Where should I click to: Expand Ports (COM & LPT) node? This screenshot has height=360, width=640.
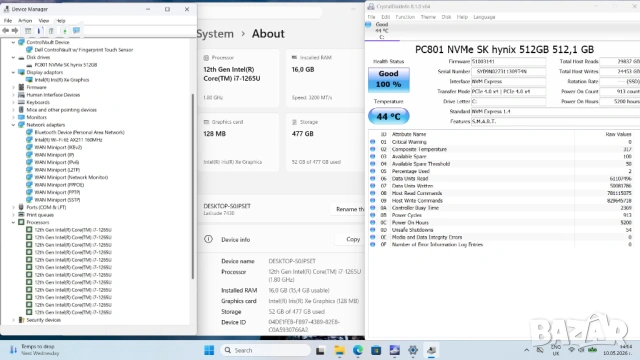(x=13, y=207)
